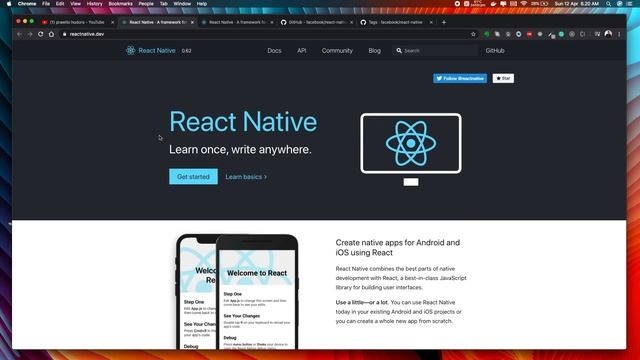Close the praveto hudoro YouTube tab
640x360 pixels.
[x=113, y=22]
